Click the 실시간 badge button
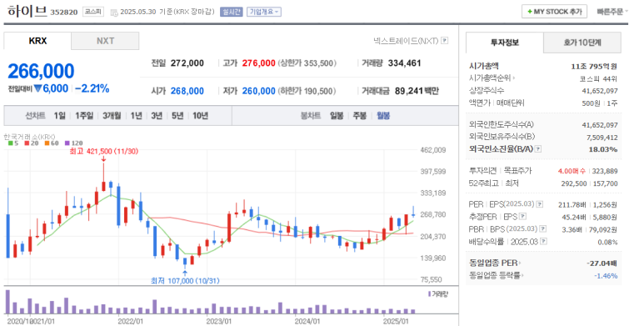Image resolution: width=644 pixels, height=326 pixels. (232, 12)
